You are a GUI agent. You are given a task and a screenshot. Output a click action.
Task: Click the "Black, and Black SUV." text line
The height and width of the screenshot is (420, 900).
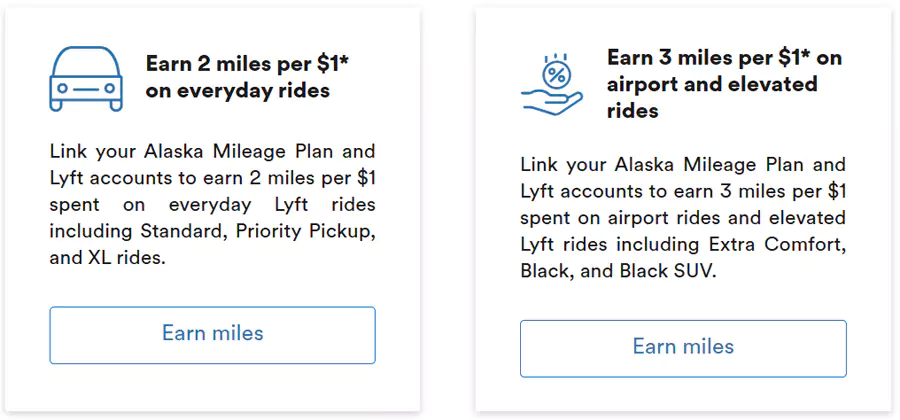coord(618,271)
